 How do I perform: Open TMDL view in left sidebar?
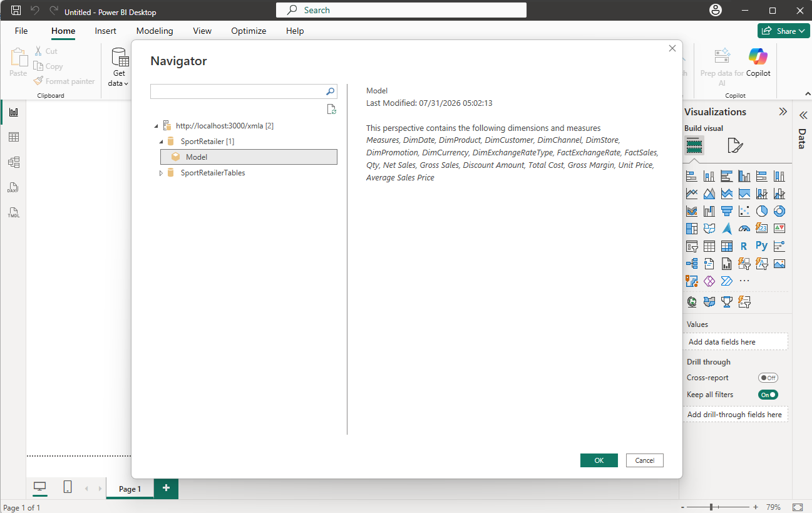click(x=13, y=212)
